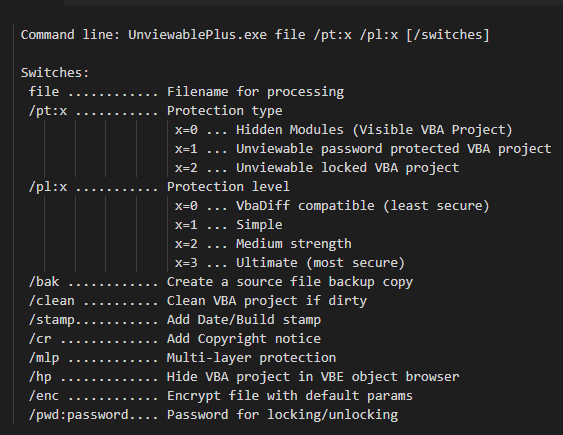The height and width of the screenshot is (435, 563).
Task: Click 'Hide VBA project in VBE object browser'
Action: click(313, 377)
